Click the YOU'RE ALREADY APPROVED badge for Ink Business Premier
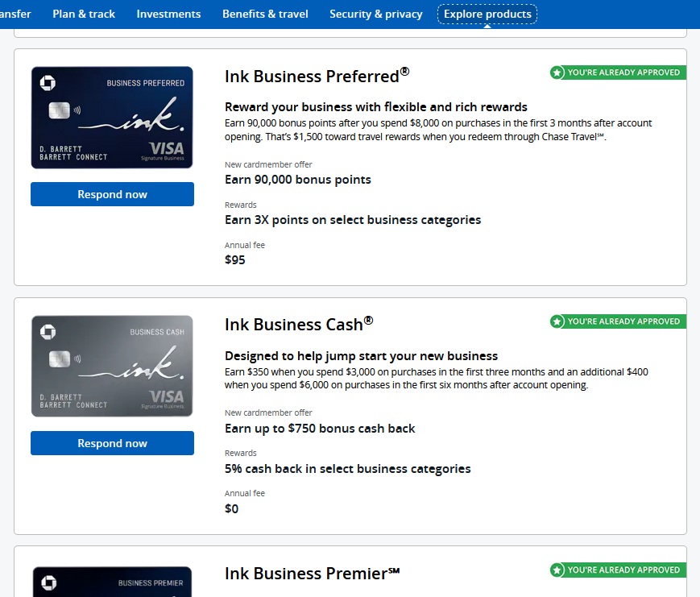 pyautogui.click(x=617, y=570)
